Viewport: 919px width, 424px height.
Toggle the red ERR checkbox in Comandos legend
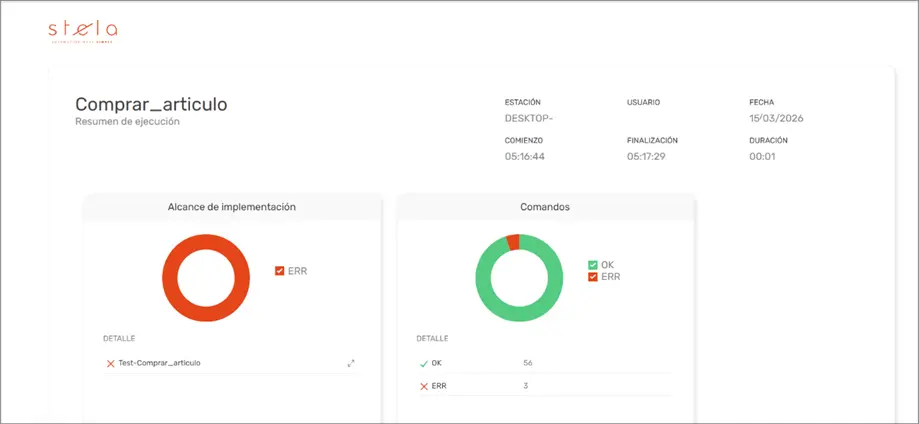(593, 277)
